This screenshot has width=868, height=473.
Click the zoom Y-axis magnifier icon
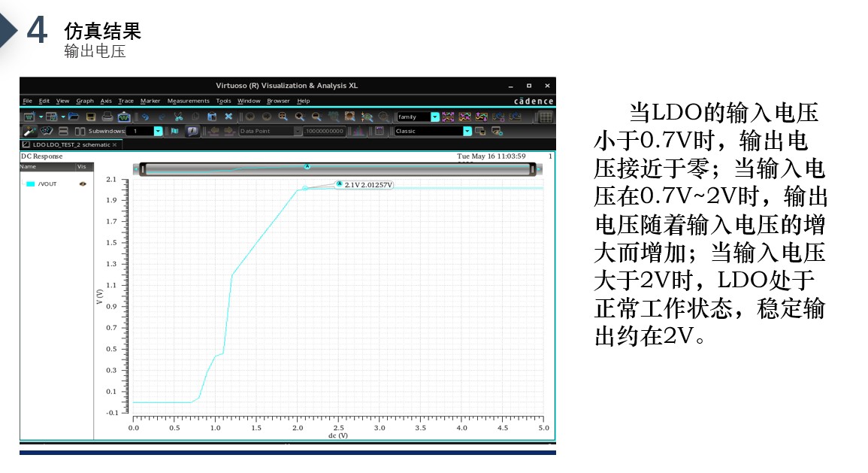(367, 117)
